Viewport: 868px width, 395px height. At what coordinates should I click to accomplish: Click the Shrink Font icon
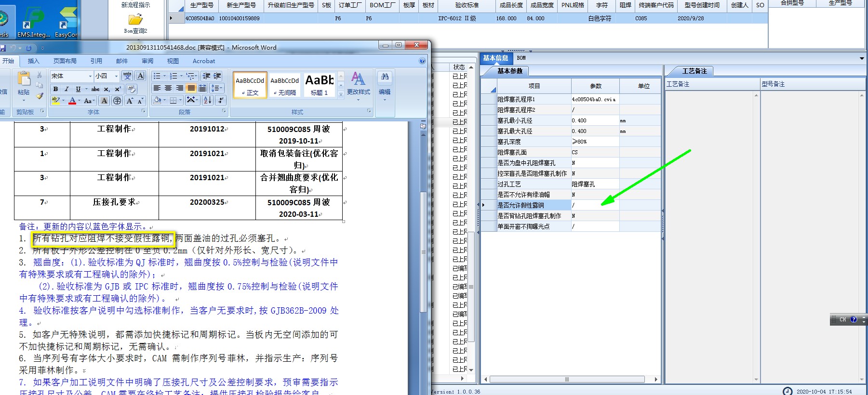[140, 101]
